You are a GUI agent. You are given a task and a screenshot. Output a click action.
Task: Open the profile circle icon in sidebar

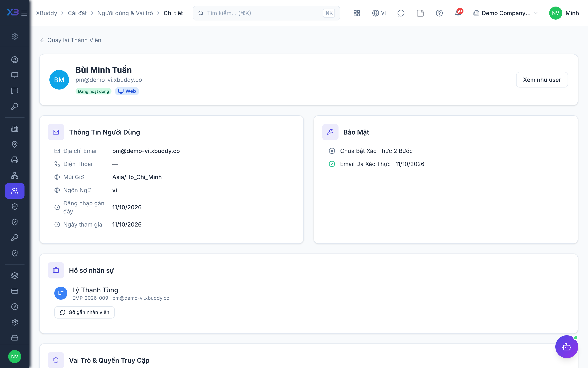click(x=14, y=60)
